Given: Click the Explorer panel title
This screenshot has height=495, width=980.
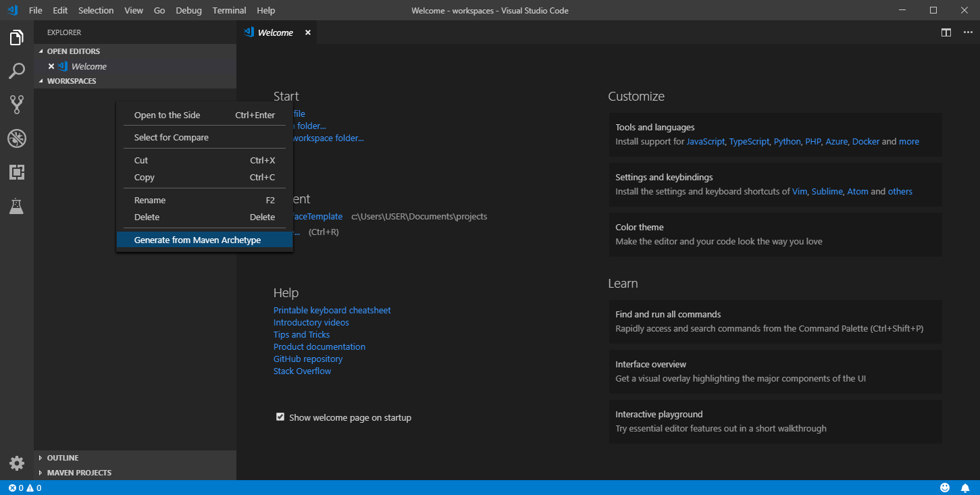Looking at the screenshot, I should pyautogui.click(x=64, y=32).
